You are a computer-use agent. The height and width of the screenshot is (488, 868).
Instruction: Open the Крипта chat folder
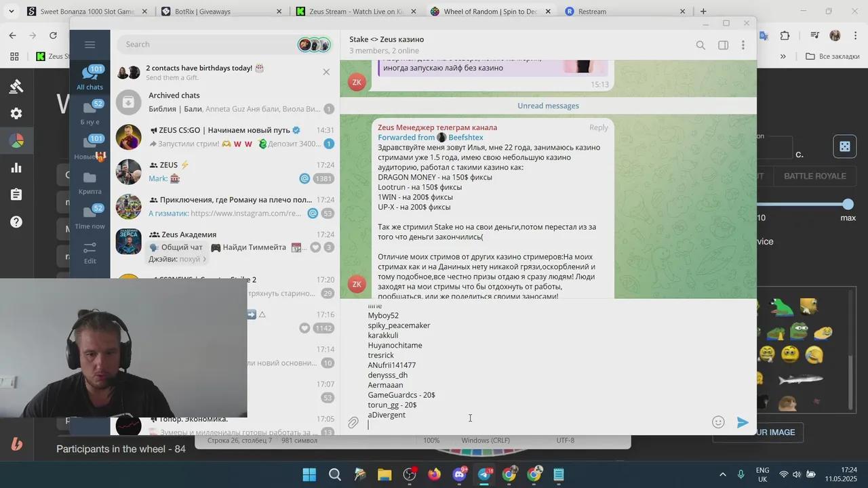tap(90, 183)
